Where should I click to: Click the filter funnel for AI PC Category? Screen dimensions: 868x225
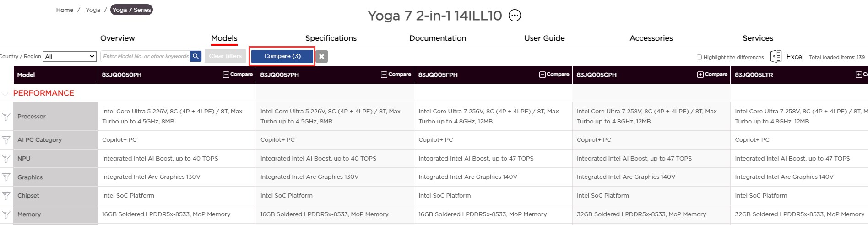(6, 140)
